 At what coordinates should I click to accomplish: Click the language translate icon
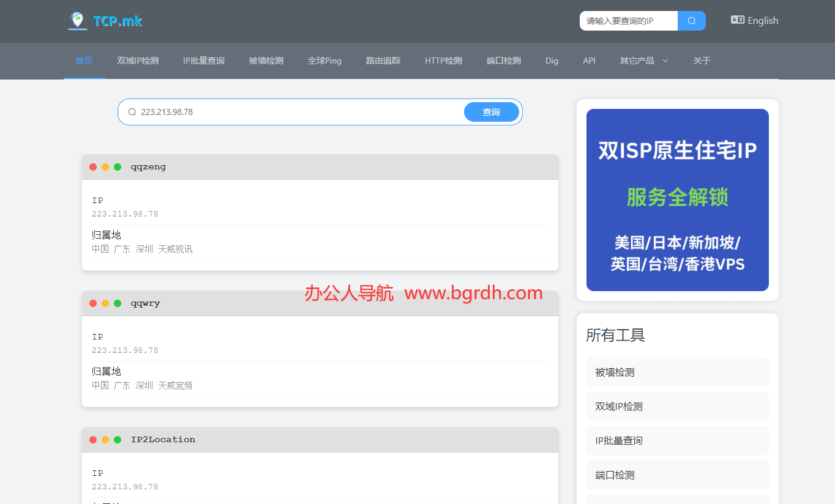click(x=737, y=20)
